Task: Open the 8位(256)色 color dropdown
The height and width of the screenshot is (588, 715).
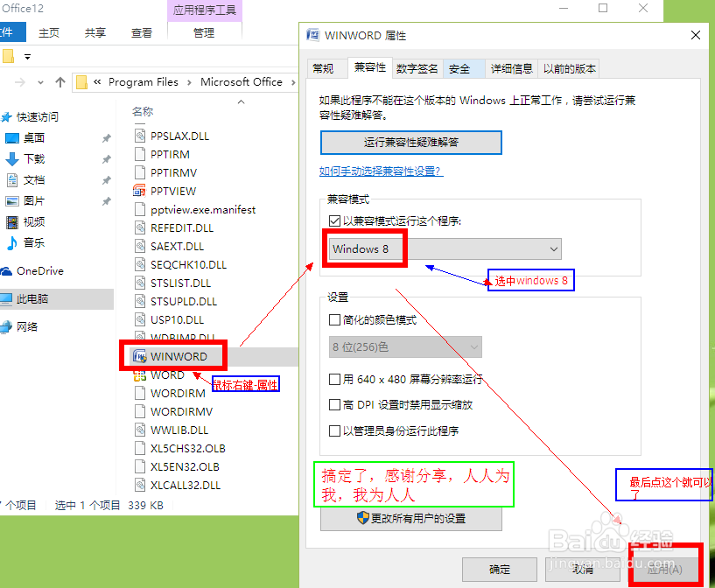Action: 405,347
